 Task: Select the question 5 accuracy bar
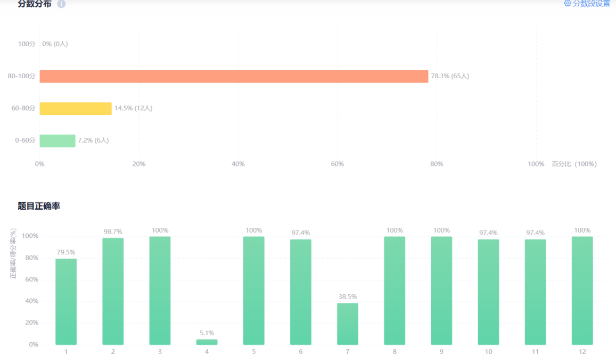[254, 291]
